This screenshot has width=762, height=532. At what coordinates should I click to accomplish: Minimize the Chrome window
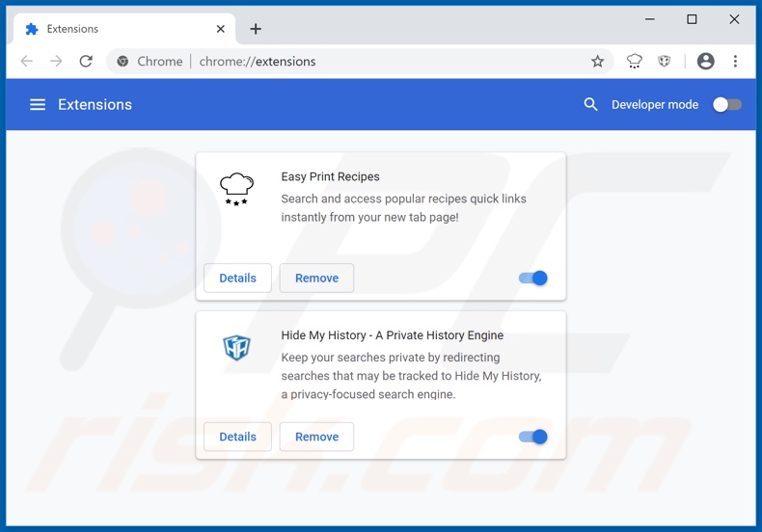649,19
